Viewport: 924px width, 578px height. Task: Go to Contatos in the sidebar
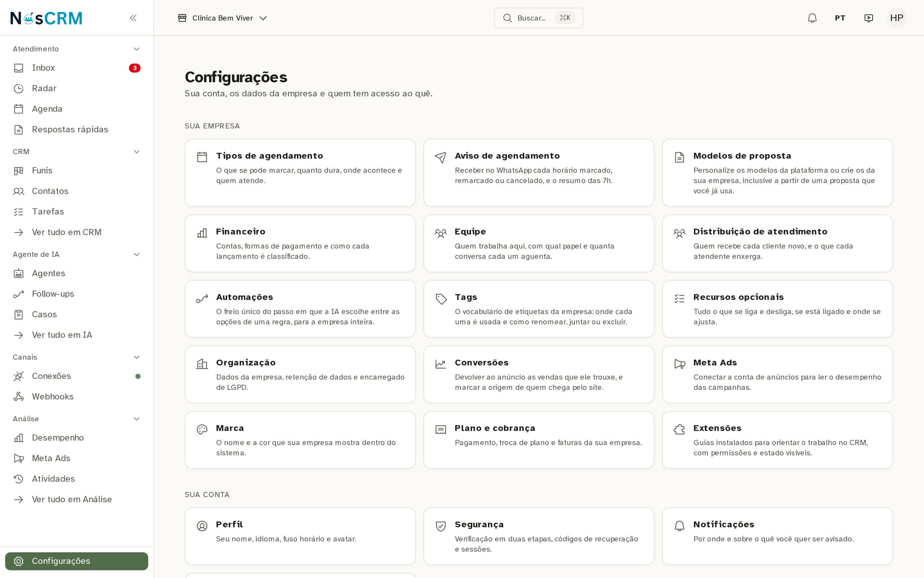click(x=77, y=191)
